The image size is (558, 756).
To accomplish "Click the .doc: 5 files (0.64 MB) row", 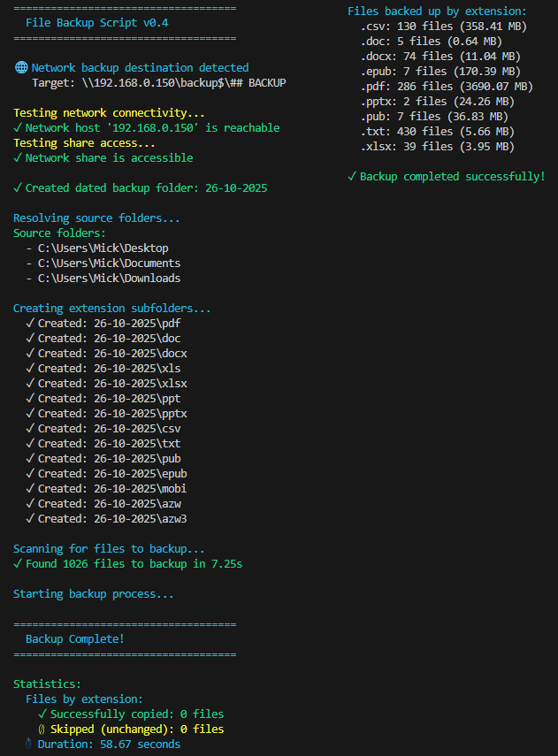I will 432,41.
